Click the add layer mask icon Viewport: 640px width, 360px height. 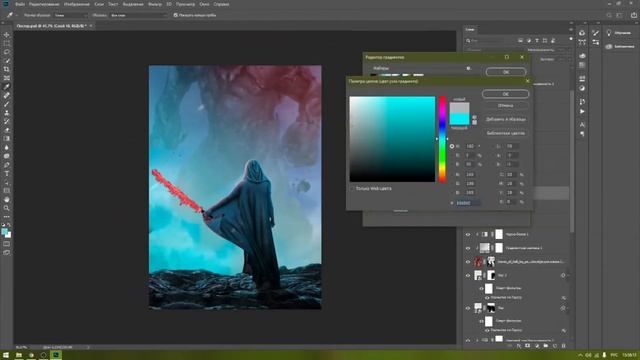(x=528, y=346)
